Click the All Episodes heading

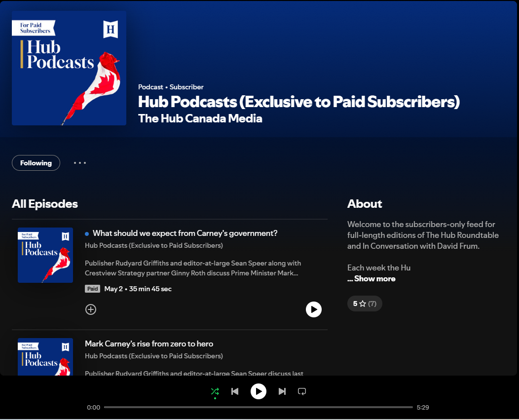45,204
